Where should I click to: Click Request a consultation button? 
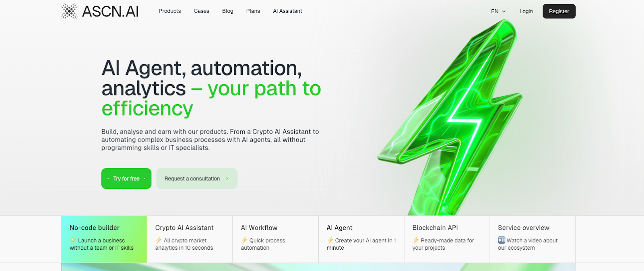(197, 178)
